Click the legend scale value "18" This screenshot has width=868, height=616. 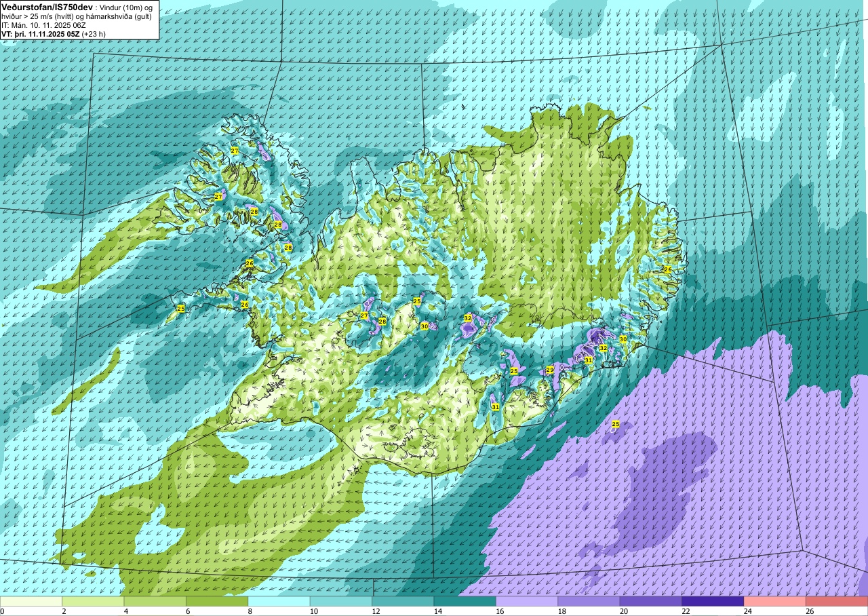[562, 611]
